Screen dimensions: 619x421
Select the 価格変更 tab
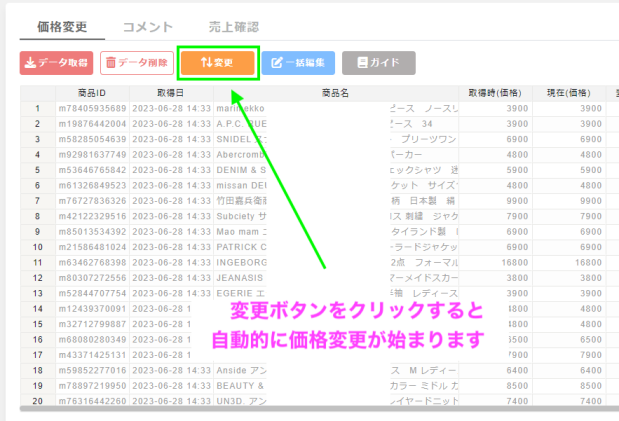click(x=62, y=27)
